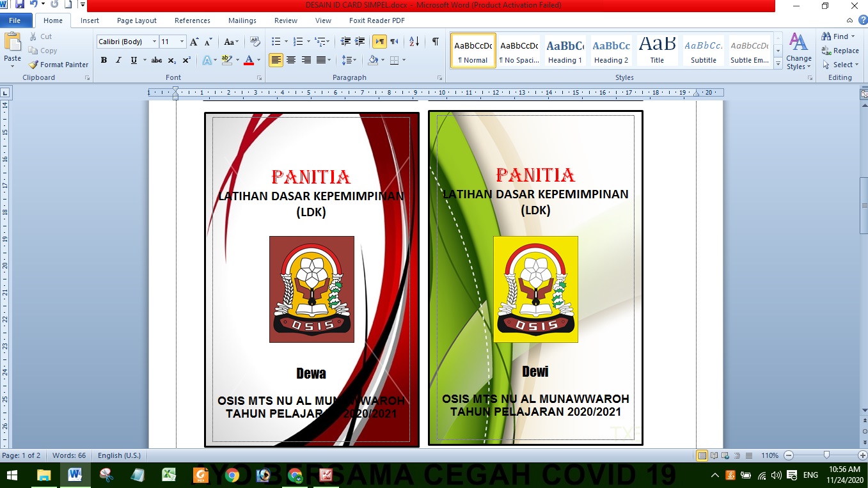This screenshot has width=868, height=488.
Task: Apply the red font color
Action: pyautogui.click(x=249, y=60)
